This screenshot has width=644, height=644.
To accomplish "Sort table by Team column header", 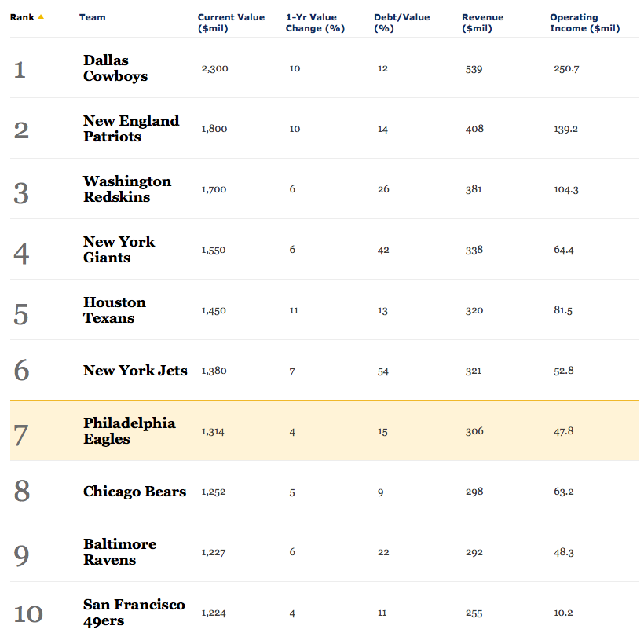I will [92, 17].
